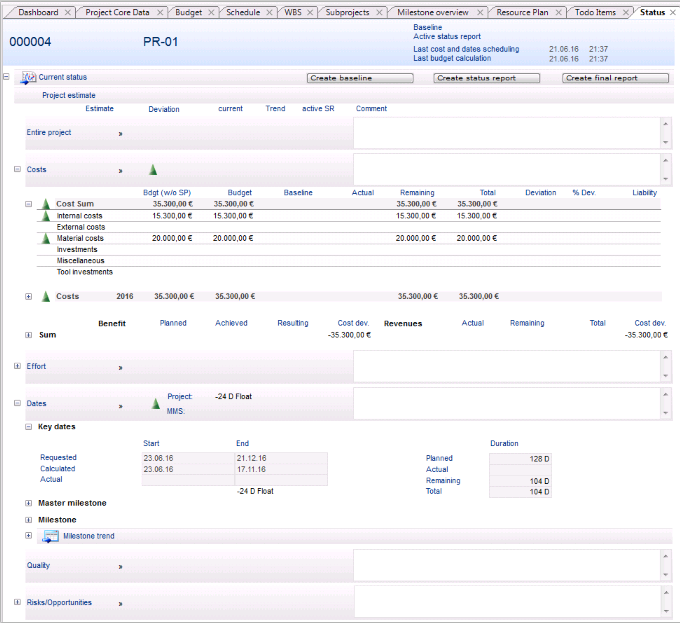
Task: Click the Quality comment field
Action: [507, 565]
